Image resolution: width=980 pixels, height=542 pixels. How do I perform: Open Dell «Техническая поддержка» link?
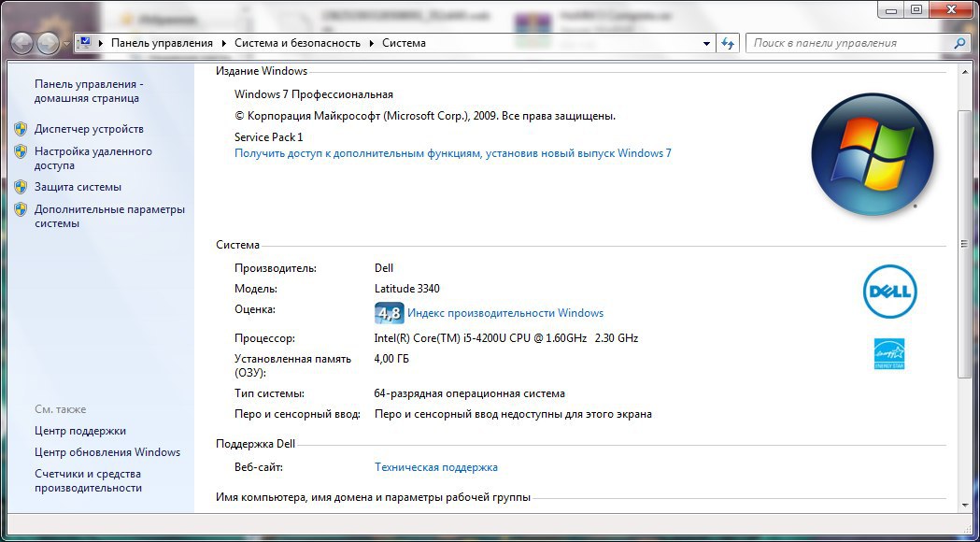pos(435,467)
